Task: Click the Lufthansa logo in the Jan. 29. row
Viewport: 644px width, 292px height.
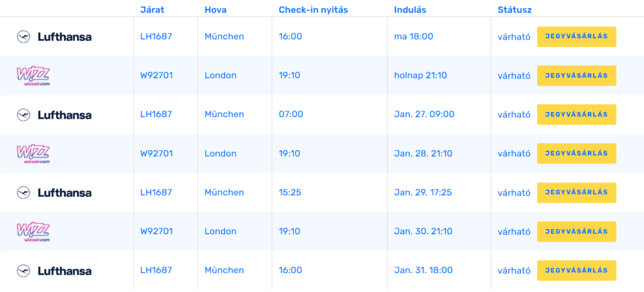Action: click(x=54, y=193)
